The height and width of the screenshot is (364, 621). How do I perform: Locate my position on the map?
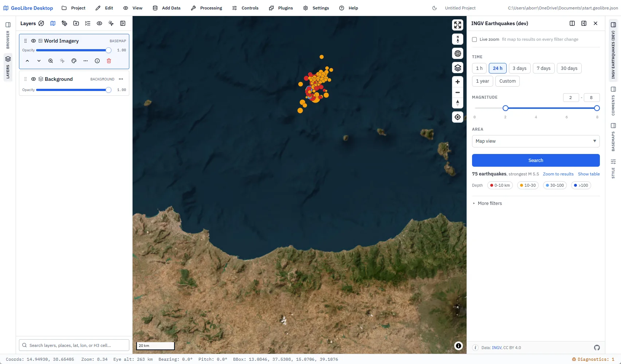457,117
